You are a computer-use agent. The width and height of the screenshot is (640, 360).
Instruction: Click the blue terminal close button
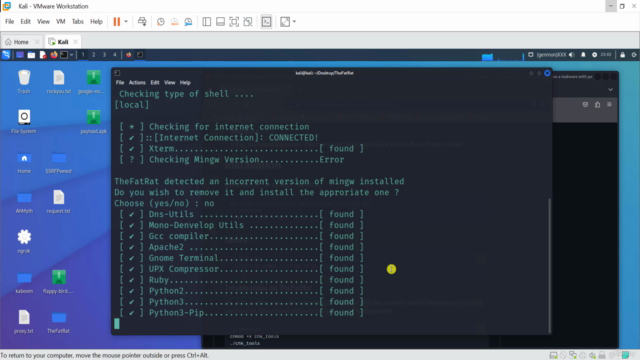[547, 73]
